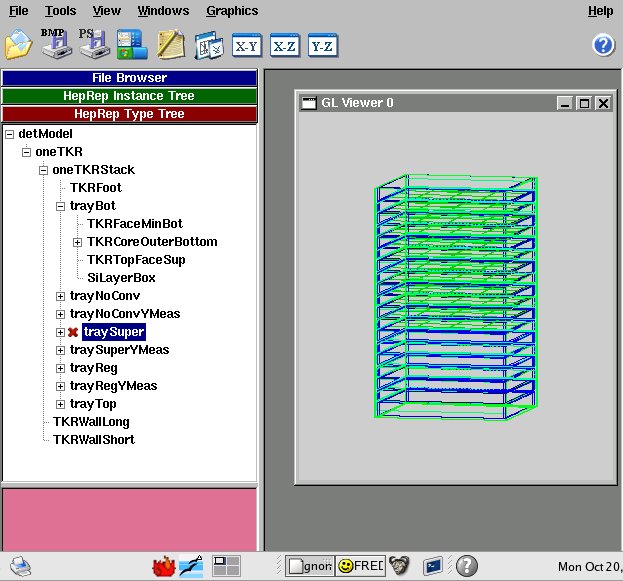
Task: Toggle the red X visibility on traySuper
Action: click(73, 332)
